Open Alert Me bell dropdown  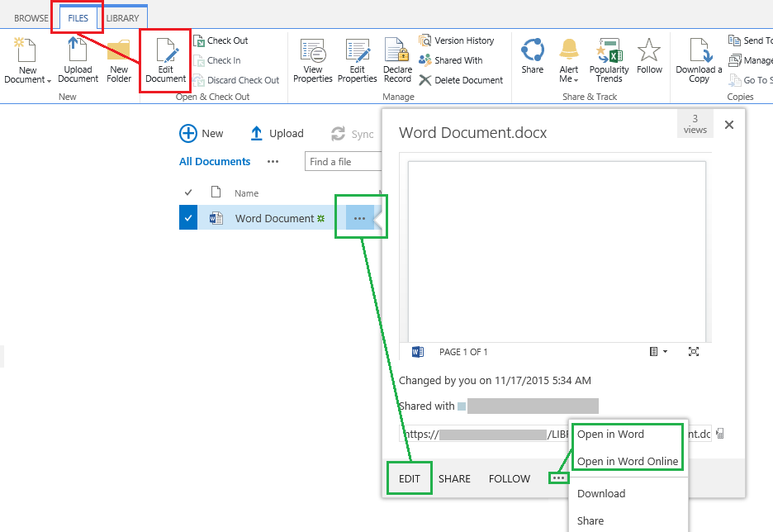[x=568, y=60]
